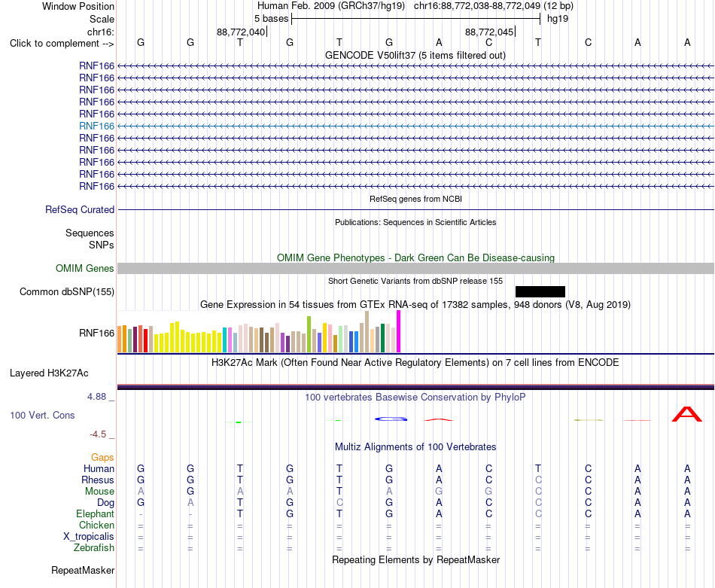The height and width of the screenshot is (588, 715).
Task: Click the 'Click to complement -->' label
Action: 62,44
